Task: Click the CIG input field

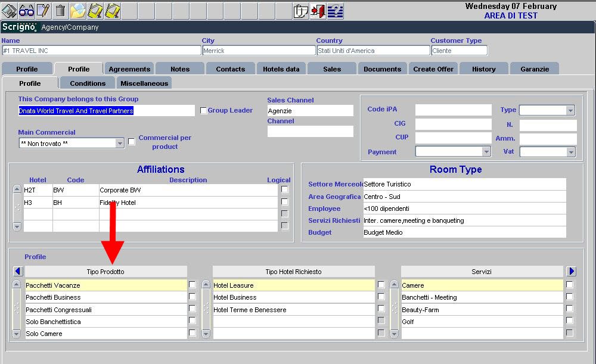Action: [x=453, y=123]
